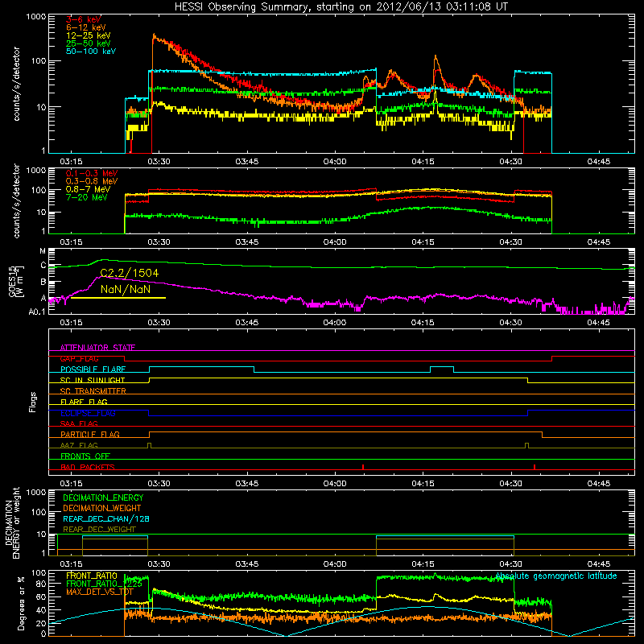Select the DECIMATION ENERGY or weight axis title
This screenshot has width=644, height=644.
[x=12, y=522]
